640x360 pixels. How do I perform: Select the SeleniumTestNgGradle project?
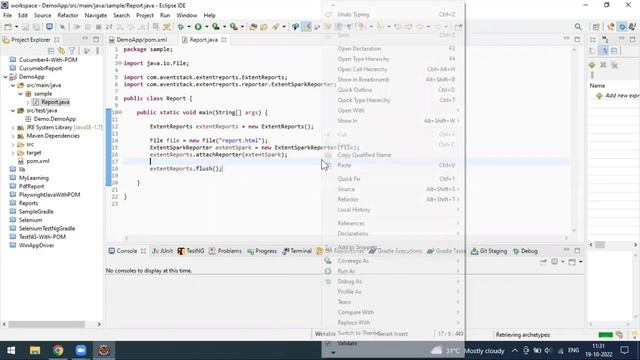click(x=47, y=229)
